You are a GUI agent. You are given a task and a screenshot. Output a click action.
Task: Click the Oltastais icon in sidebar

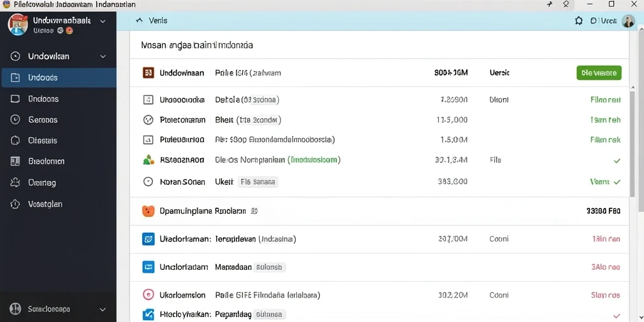15,140
